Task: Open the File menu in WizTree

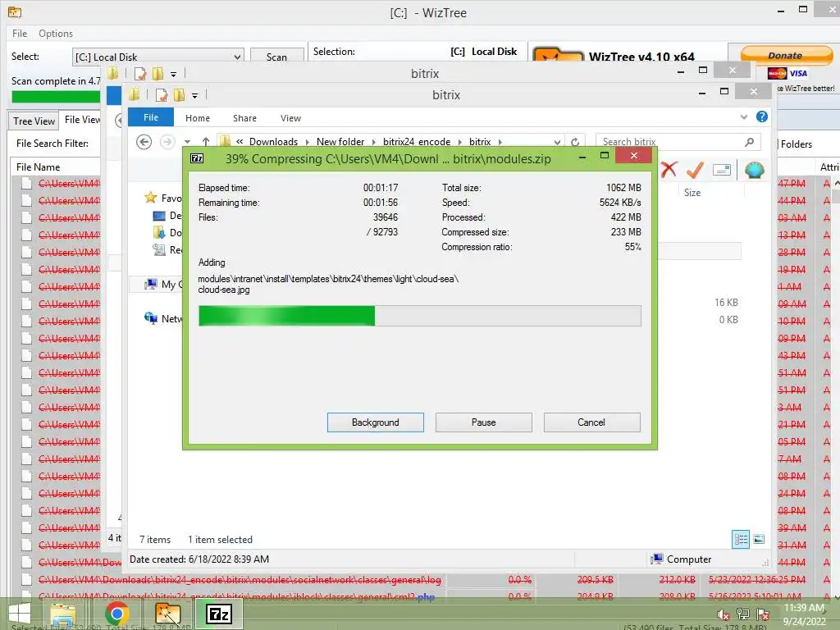Action: (x=20, y=33)
